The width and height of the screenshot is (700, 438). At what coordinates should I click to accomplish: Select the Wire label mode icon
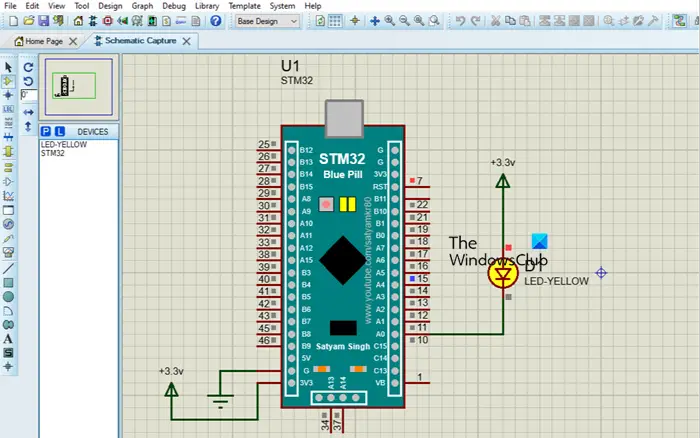click(8, 109)
